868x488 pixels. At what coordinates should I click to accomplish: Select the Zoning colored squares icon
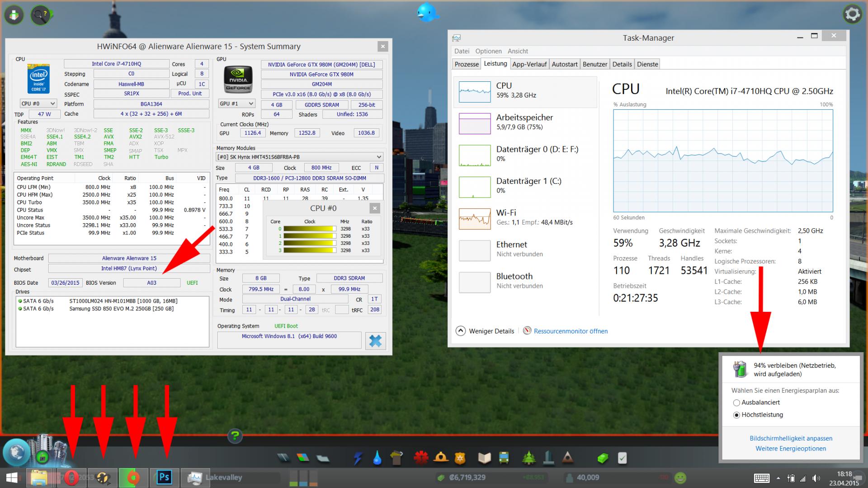[x=303, y=458]
